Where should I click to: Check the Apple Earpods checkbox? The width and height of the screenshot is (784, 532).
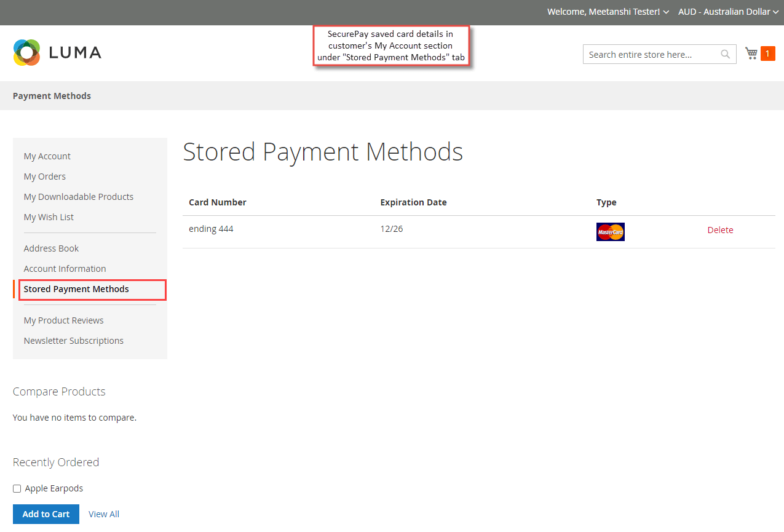click(17, 488)
